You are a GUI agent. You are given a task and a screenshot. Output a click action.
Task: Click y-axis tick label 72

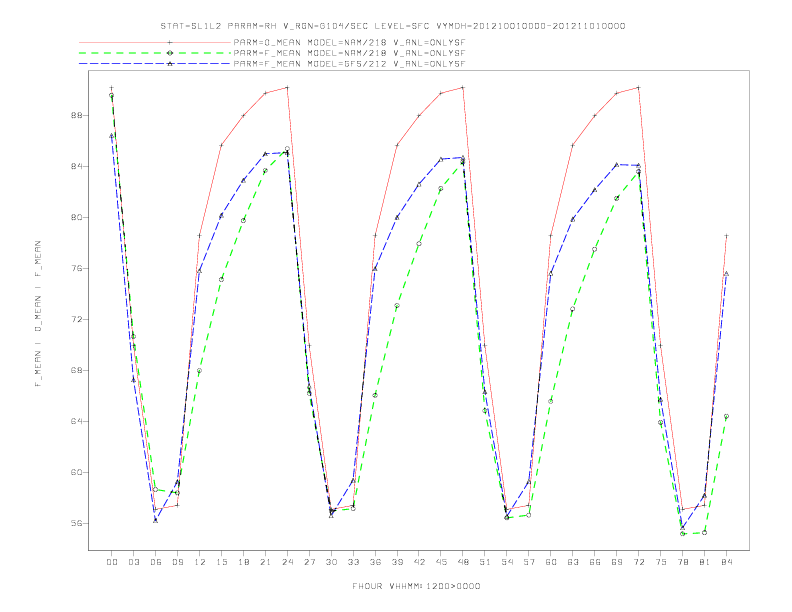[x=76, y=320]
